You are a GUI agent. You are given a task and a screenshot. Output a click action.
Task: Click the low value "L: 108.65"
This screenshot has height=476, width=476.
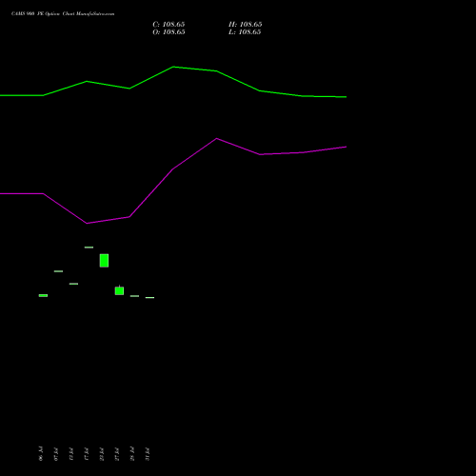tap(245, 32)
